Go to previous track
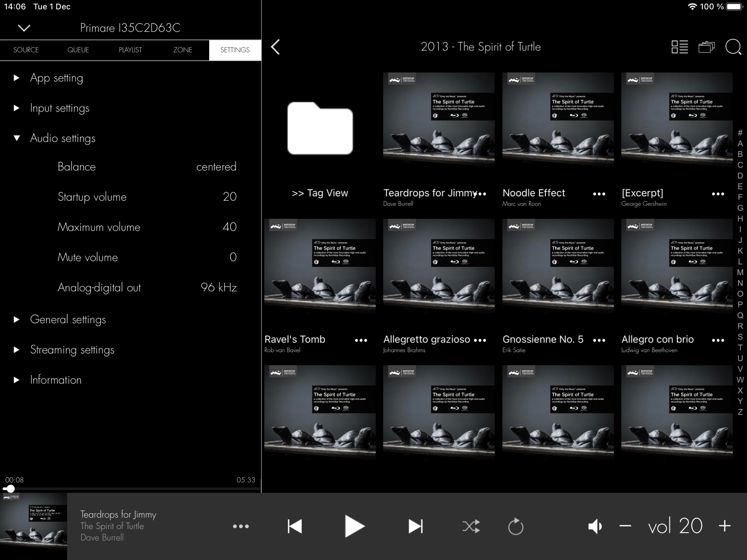747x560 pixels. point(294,526)
